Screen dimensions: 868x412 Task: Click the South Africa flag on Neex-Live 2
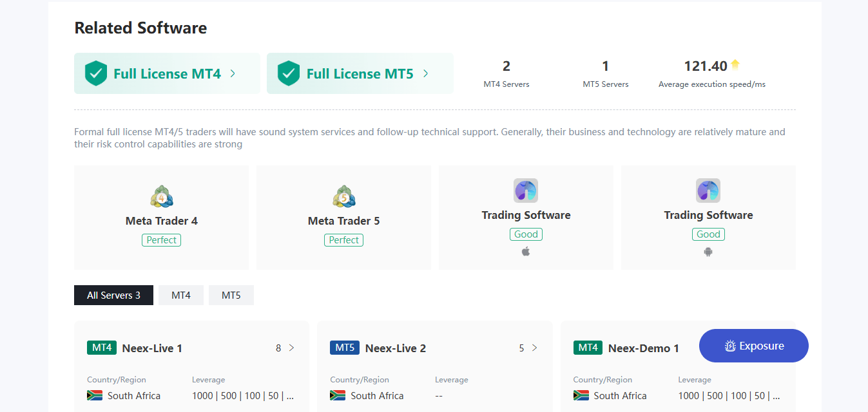(x=338, y=395)
